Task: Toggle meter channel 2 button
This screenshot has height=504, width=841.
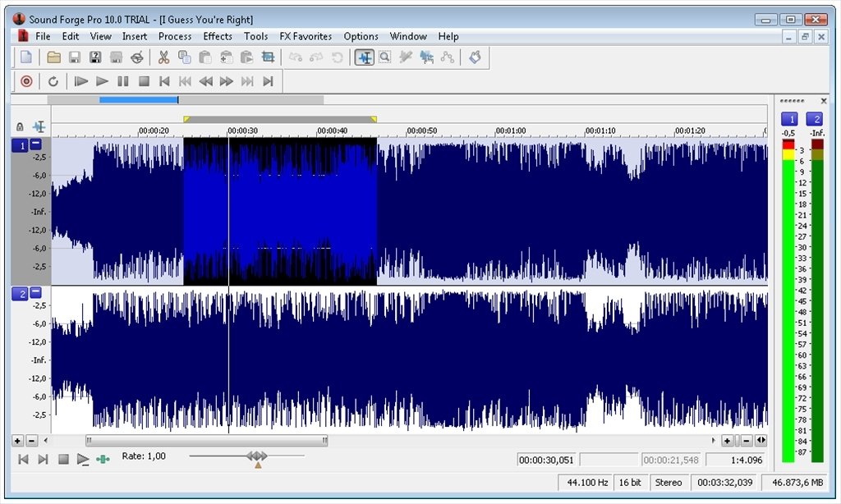Action: (x=815, y=118)
